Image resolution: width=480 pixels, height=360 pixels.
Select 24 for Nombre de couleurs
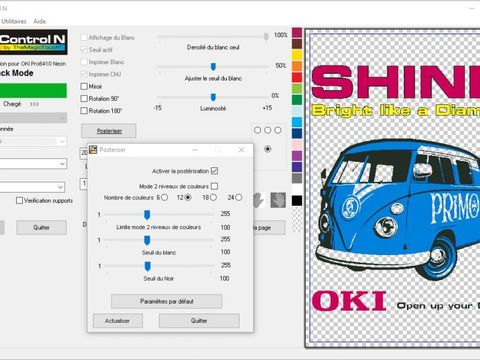pyautogui.click(x=239, y=198)
